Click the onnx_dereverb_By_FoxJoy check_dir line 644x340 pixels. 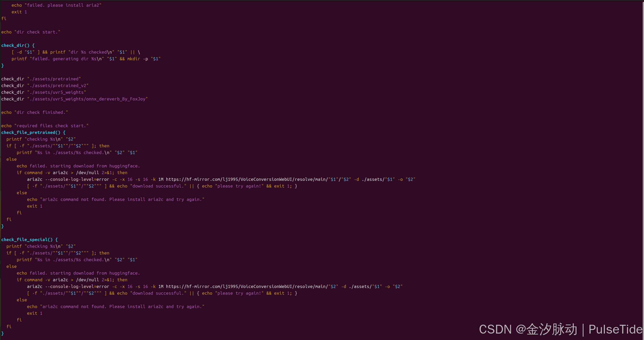tap(74, 99)
